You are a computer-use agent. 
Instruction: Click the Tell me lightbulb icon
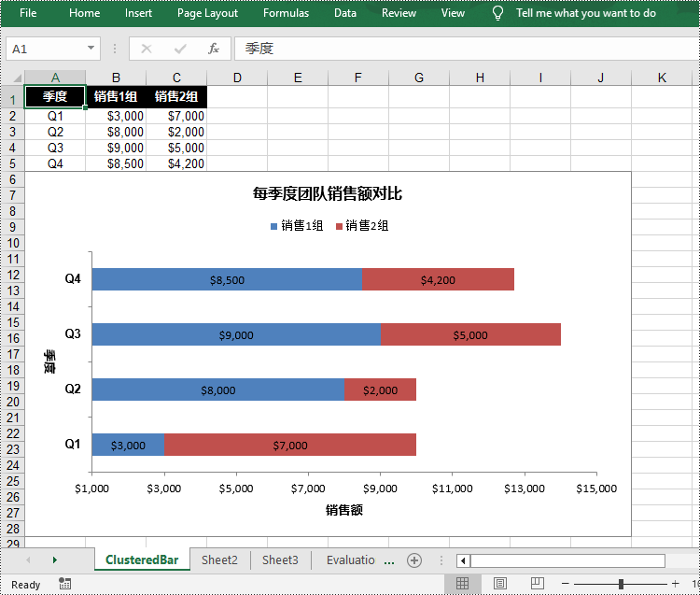pyautogui.click(x=497, y=13)
